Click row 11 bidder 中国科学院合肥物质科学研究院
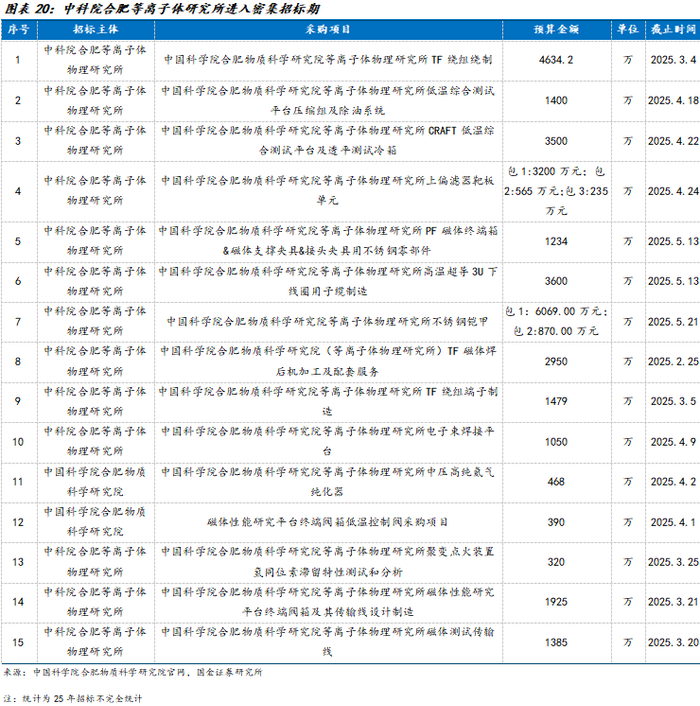Viewport: 700px width, 706px height. coord(95,481)
